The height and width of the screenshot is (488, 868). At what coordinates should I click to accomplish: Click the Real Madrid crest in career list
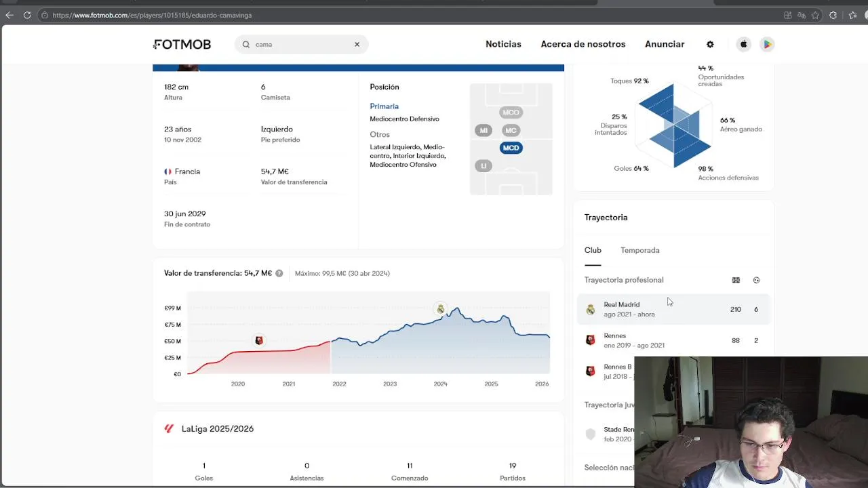tap(591, 309)
